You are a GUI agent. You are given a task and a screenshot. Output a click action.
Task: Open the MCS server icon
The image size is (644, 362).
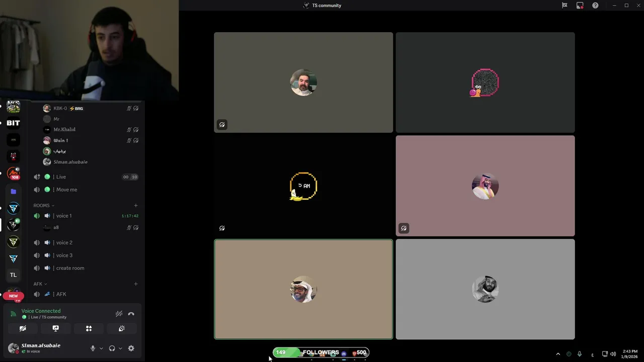pyautogui.click(x=14, y=107)
